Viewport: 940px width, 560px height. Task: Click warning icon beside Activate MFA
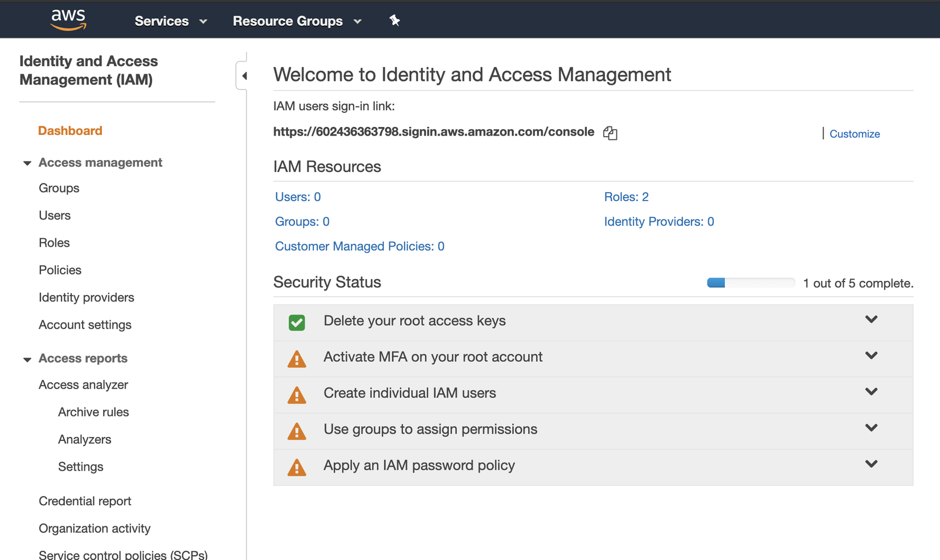[x=297, y=359]
